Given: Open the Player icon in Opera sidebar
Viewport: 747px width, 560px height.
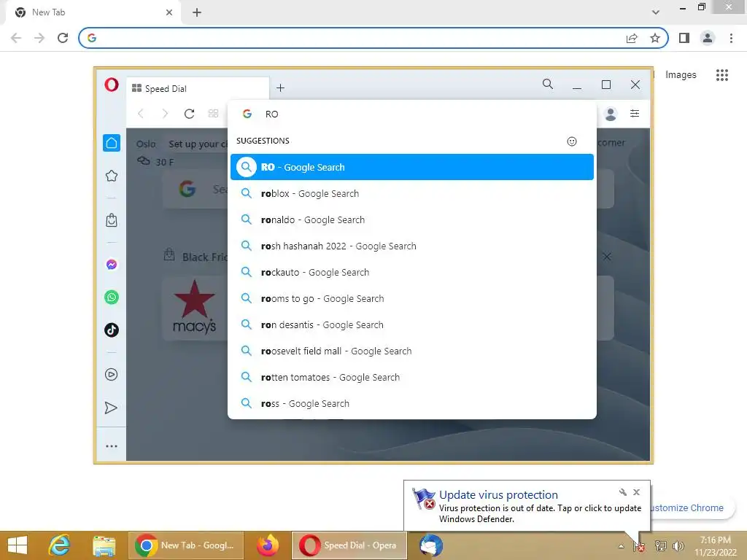Looking at the screenshot, I should point(112,374).
